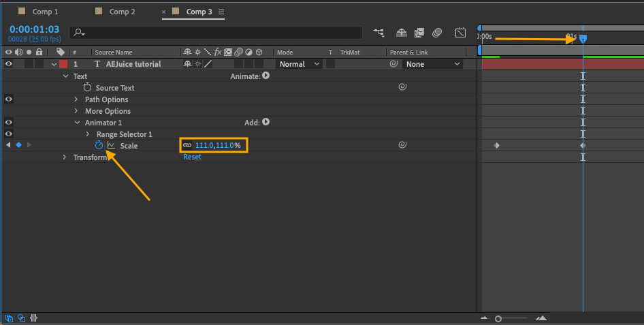Image resolution: width=644 pixels, height=325 pixels.
Task: Click the Parent & Link column header
Action: 409,52
